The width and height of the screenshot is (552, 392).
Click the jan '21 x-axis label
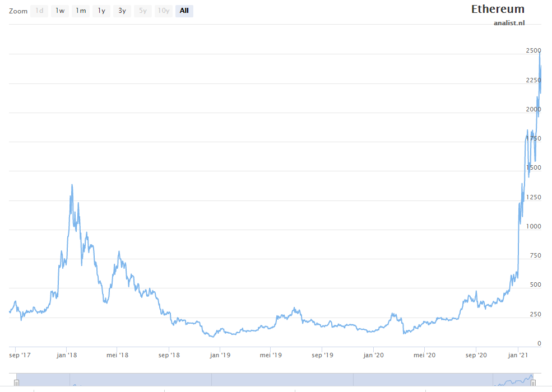click(518, 355)
